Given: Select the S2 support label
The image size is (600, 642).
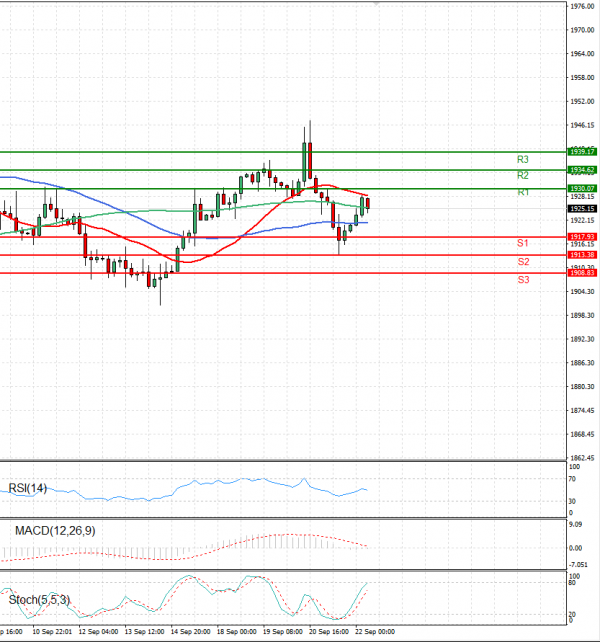Looking at the screenshot, I should [x=523, y=262].
